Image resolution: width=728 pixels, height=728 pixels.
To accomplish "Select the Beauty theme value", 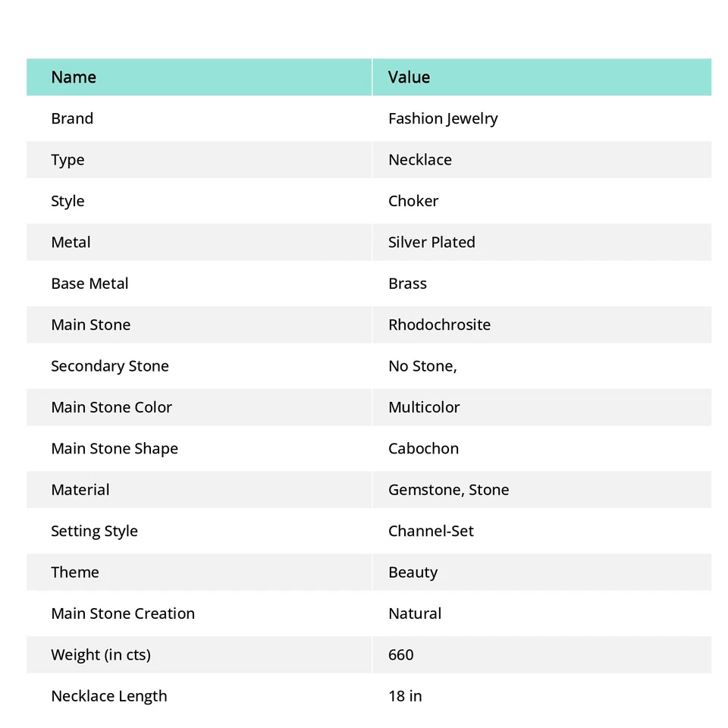I will (413, 573).
